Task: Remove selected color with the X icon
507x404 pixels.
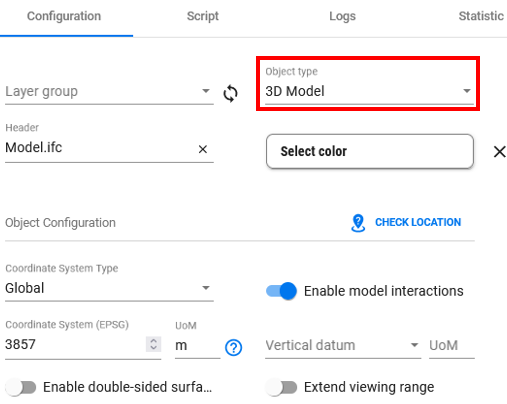Action: (499, 152)
